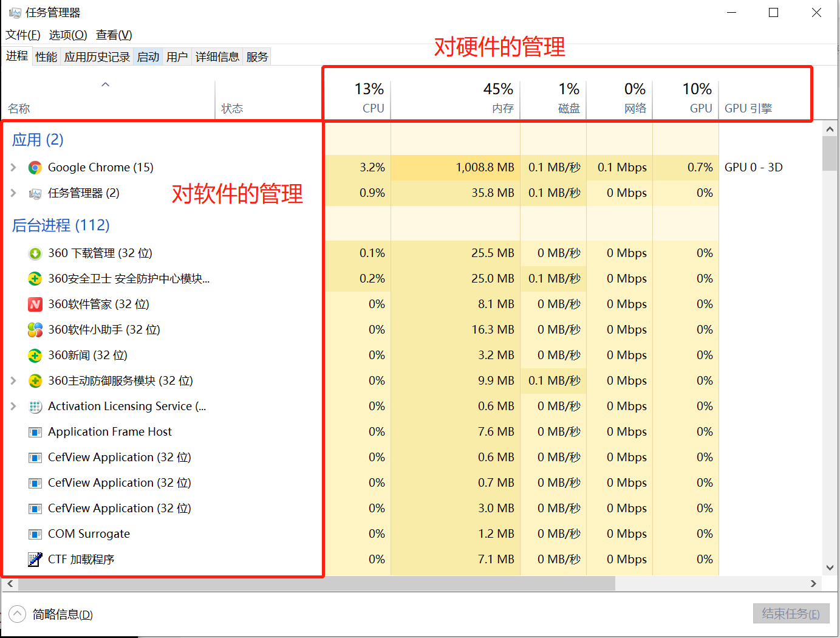Click the 25.5 MB memory cell
Screen dimensions: 840x638
click(x=456, y=253)
